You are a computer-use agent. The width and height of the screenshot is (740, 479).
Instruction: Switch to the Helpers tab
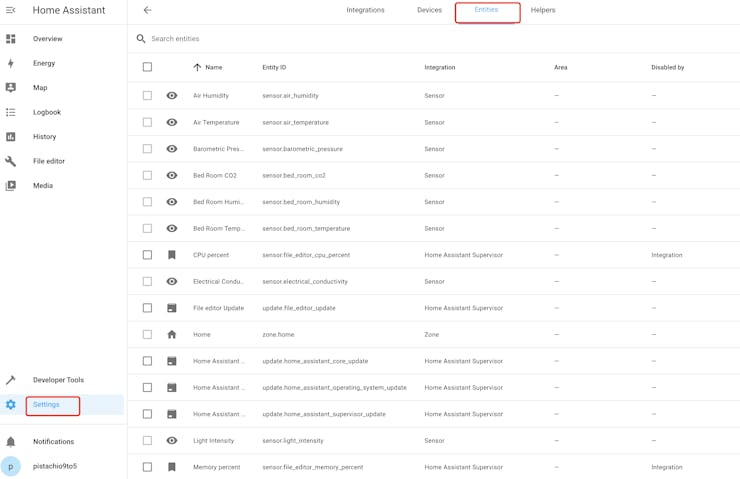(x=543, y=10)
